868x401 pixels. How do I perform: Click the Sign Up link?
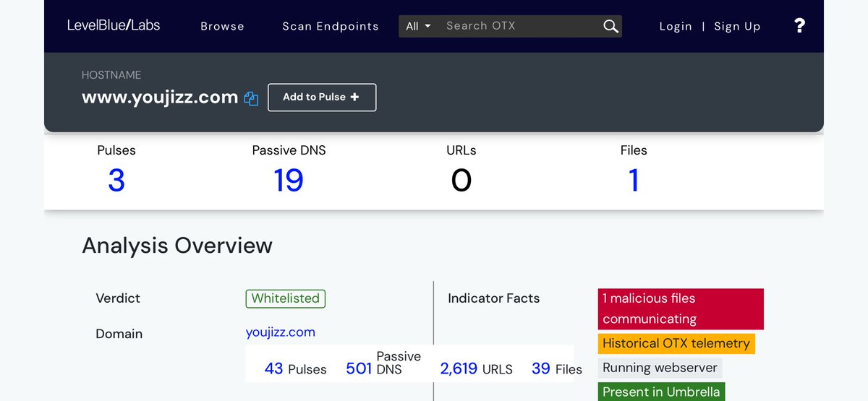pos(737,26)
